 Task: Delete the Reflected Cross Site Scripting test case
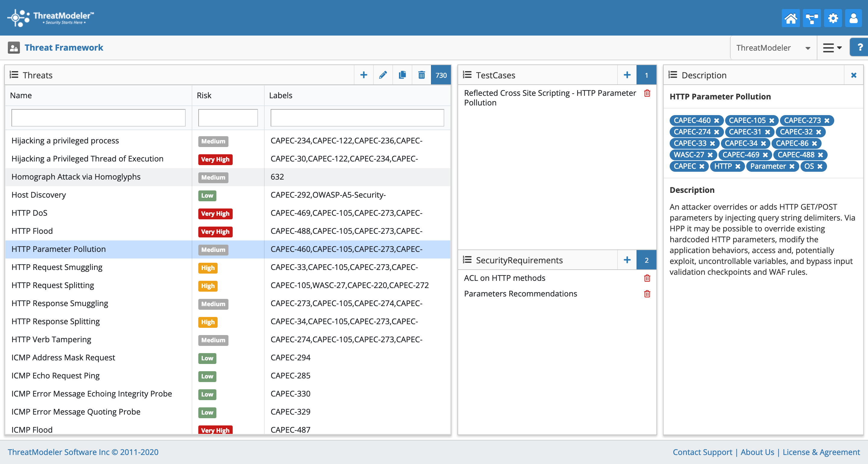click(x=647, y=93)
